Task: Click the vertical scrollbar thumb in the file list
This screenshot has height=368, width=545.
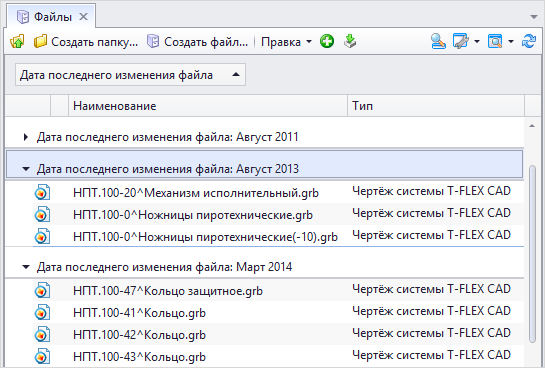Action: pyautogui.click(x=532, y=254)
